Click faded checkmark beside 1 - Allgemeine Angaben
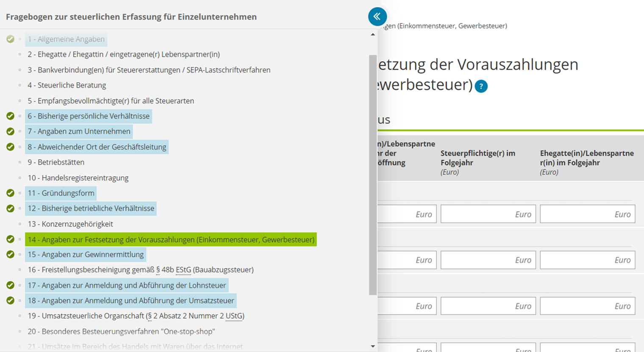Image resolution: width=644 pixels, height=352 pixels. point(11,39)
